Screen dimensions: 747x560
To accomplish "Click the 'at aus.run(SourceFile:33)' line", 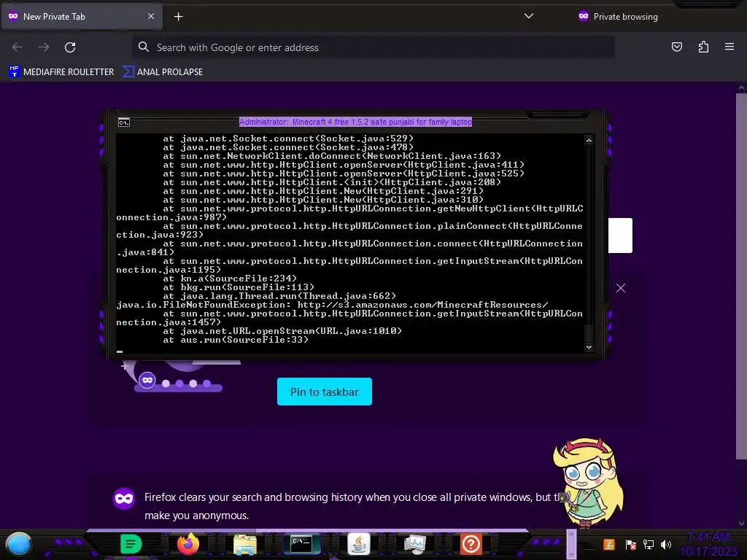I will pyautogui.click(x=236, y=340).
